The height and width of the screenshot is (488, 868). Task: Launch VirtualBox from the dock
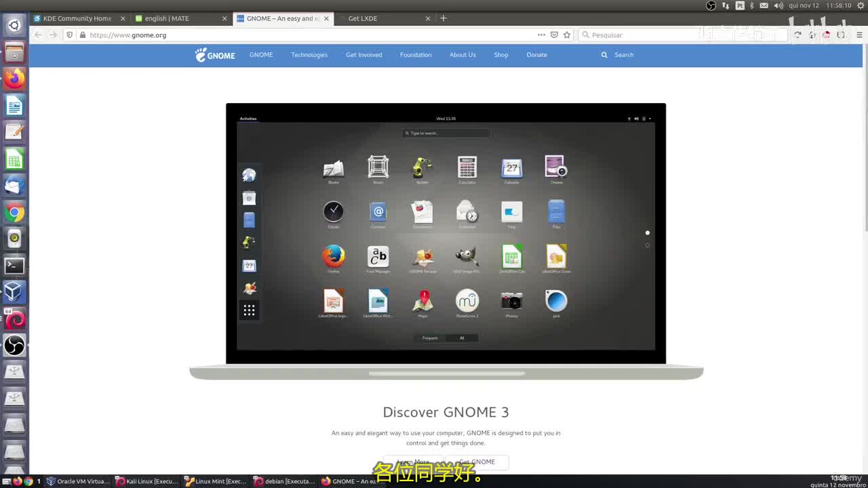click(x=14, y=292)
